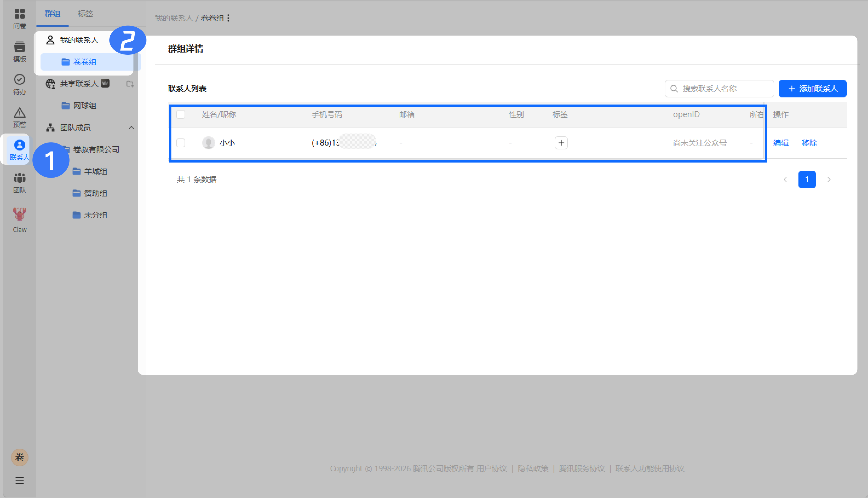Go to the next page arrow
The width and height of the screenshot is (868, 498).
829,179
